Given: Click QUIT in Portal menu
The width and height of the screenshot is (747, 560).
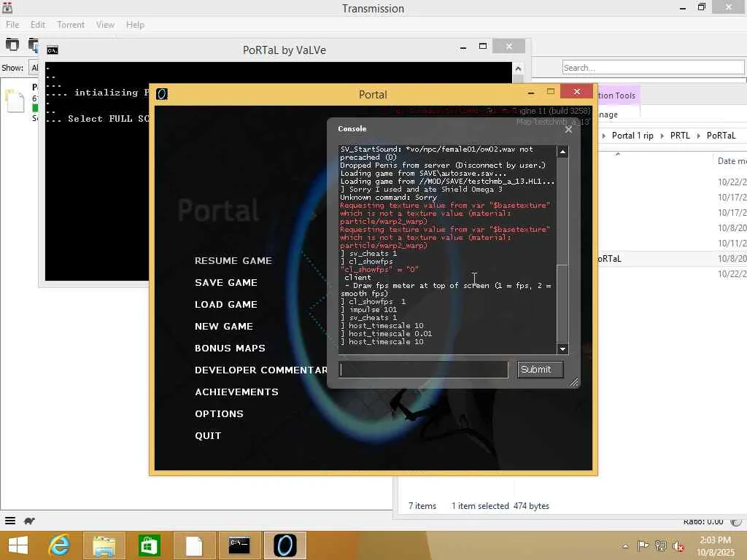Looking at the screenshot, I should click(208, 436).
